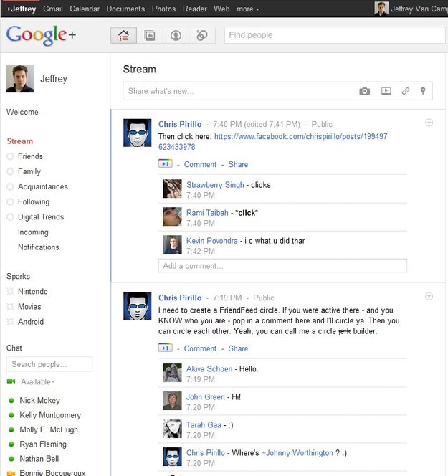448x476 pixels.
Task: Click the Add a comment field
Action: (x=282, y=266)
